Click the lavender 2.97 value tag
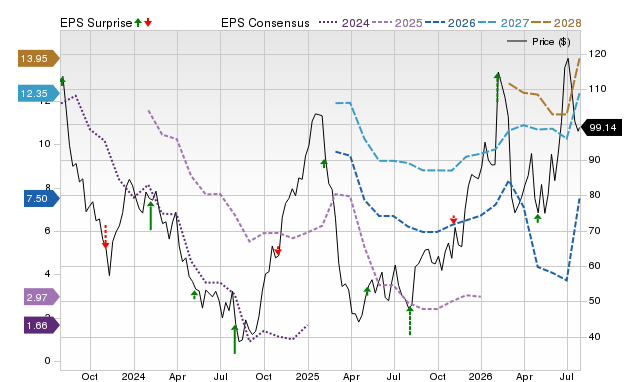The width and height of the screenshot is (640, 382). (x=42, y=298)
